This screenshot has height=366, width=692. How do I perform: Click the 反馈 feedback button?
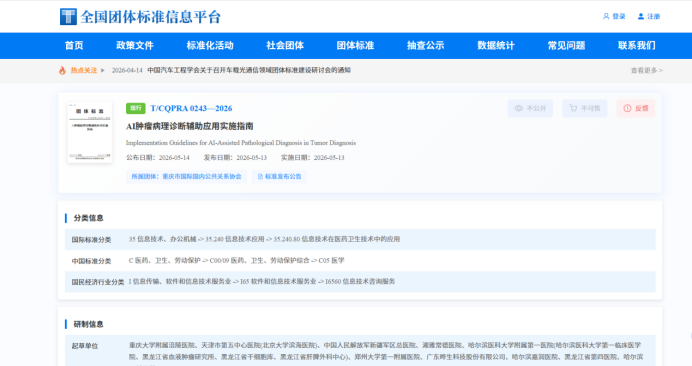click(x=636, y=108)
